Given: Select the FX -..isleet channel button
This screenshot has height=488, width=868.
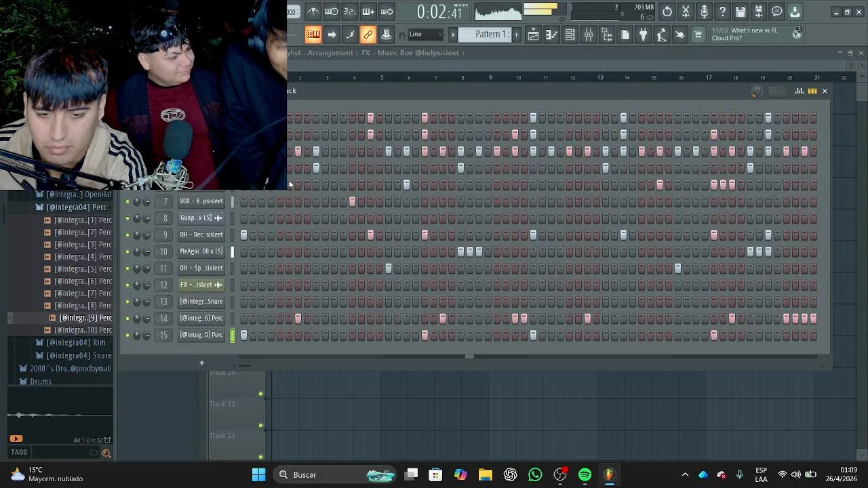Looking at the screenshot, I should point(201,285).
